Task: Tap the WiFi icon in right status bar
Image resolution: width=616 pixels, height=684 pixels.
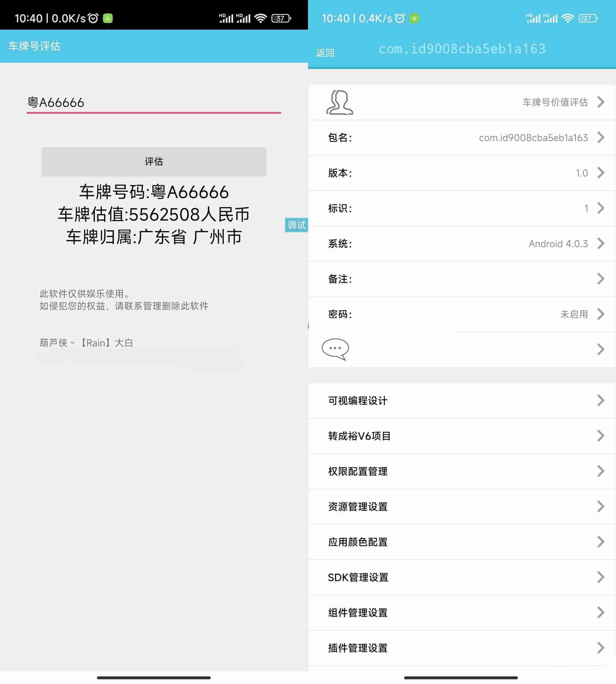Action: coord(567,18)
